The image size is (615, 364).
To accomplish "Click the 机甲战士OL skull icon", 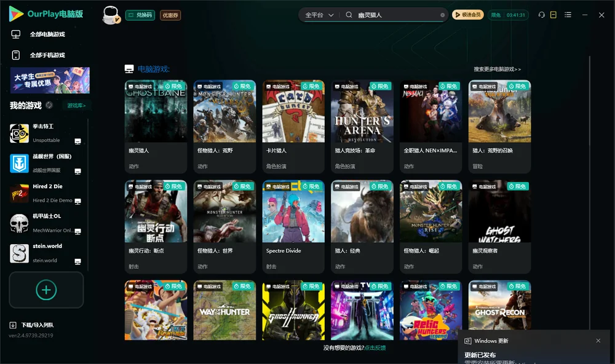I will coord(19,224).
